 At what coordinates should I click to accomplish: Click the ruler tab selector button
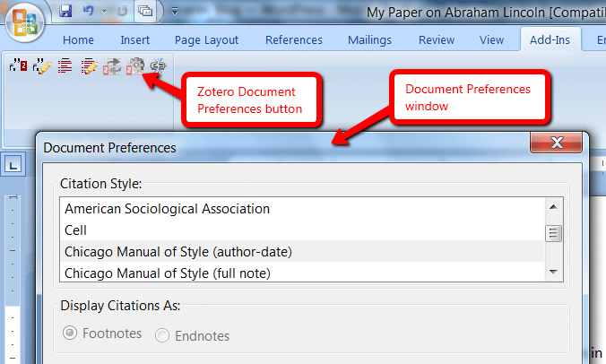click(x=13, y=165)
